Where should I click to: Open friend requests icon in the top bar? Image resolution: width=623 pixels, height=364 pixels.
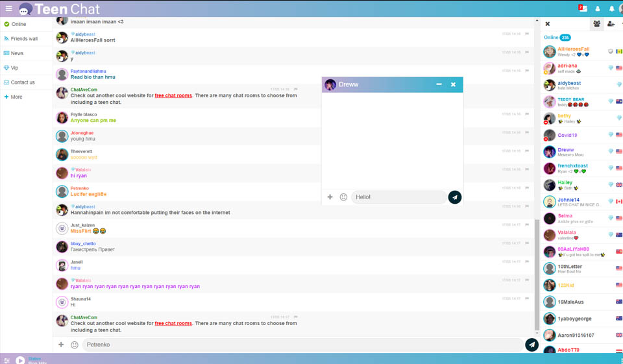[598, 9]
